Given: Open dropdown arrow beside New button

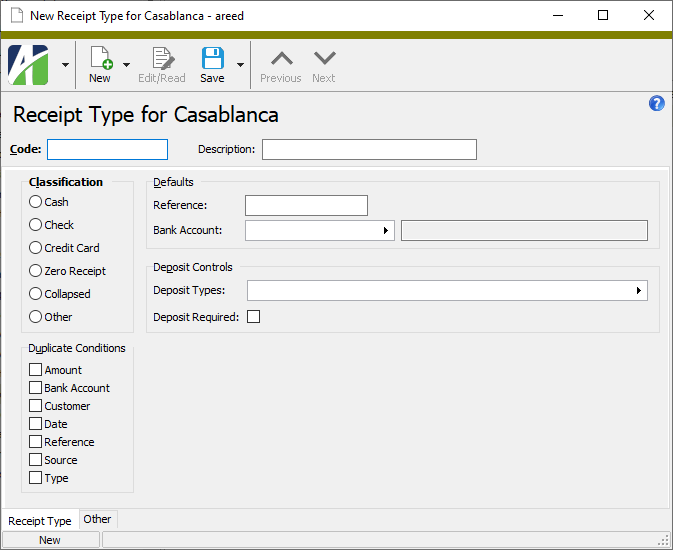Looking at the screenshot, I should point(126,65).
